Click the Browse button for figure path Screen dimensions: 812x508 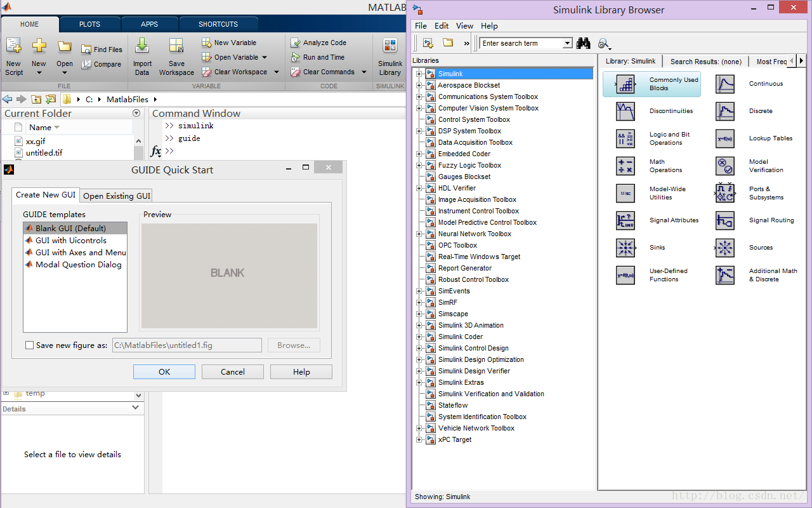(x=294, y=345)
